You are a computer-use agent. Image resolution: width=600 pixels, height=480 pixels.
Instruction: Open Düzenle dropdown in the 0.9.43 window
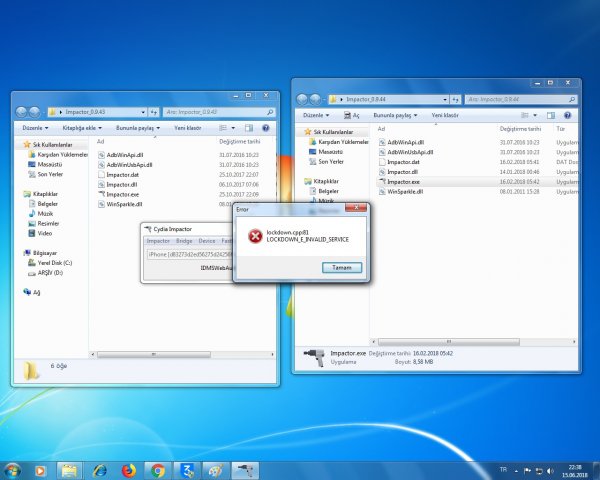34,128
